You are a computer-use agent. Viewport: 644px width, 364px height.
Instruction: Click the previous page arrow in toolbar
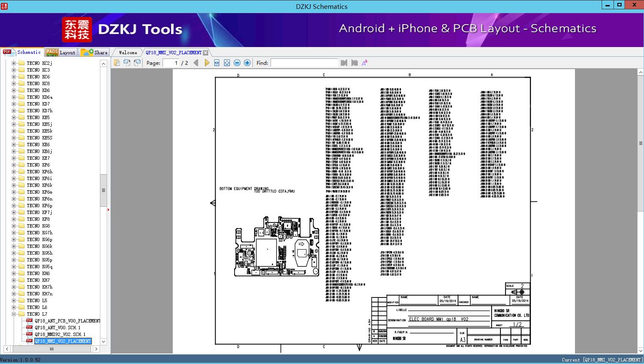click(196, 63)
